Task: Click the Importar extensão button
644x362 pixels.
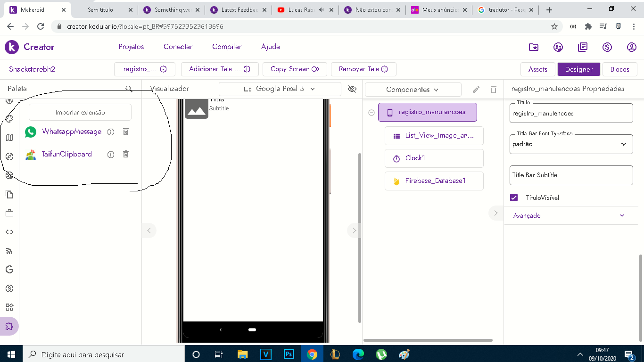Action: 80,113
